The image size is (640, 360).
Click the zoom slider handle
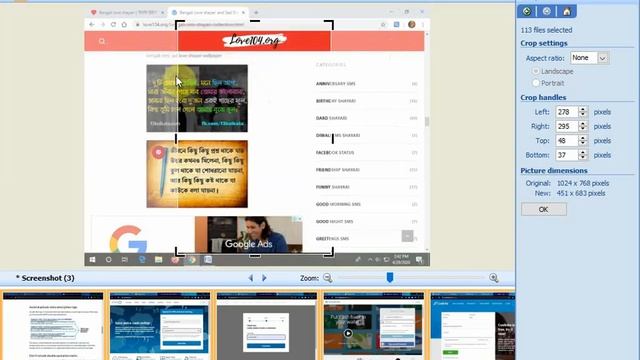tap(390, 278)
